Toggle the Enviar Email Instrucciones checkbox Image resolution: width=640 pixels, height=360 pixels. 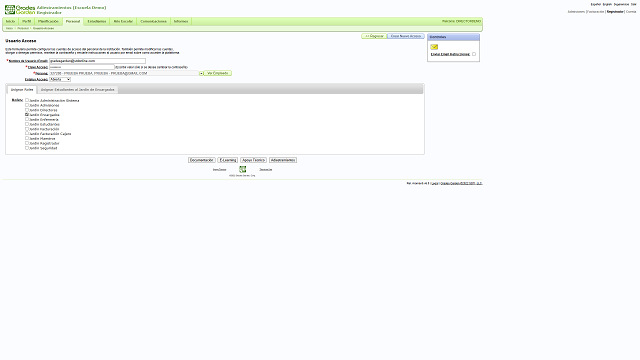coord(474,54)
